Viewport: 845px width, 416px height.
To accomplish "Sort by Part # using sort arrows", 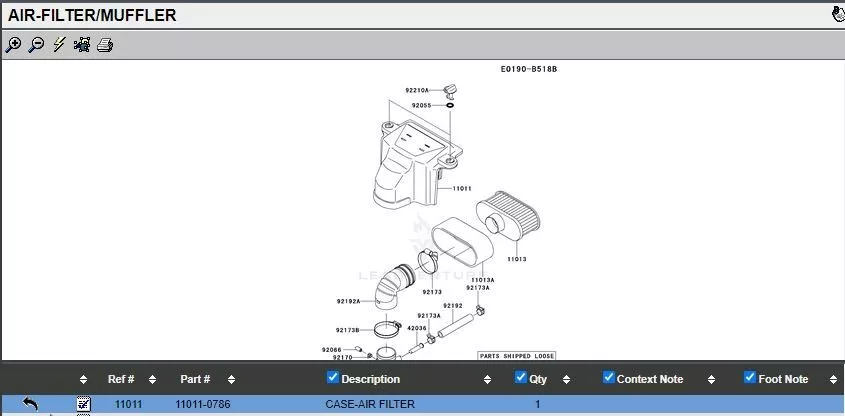I will (231, 380).
